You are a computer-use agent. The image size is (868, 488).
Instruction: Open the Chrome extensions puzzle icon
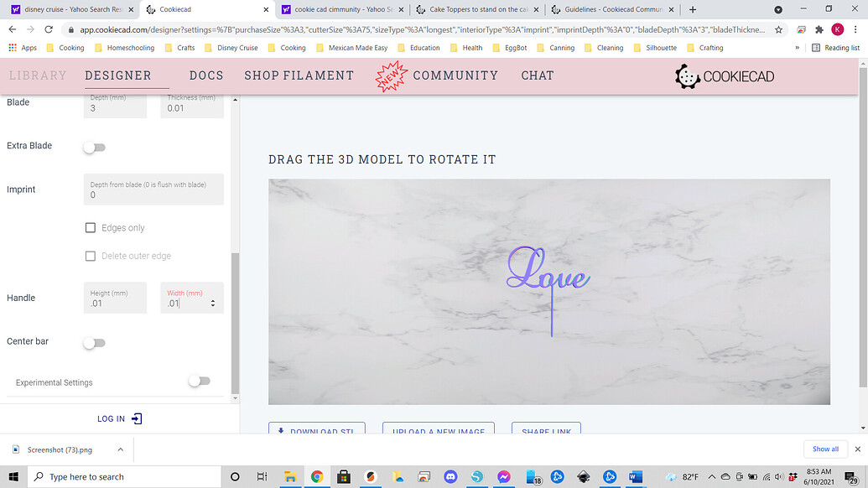[x=819, y=29]
